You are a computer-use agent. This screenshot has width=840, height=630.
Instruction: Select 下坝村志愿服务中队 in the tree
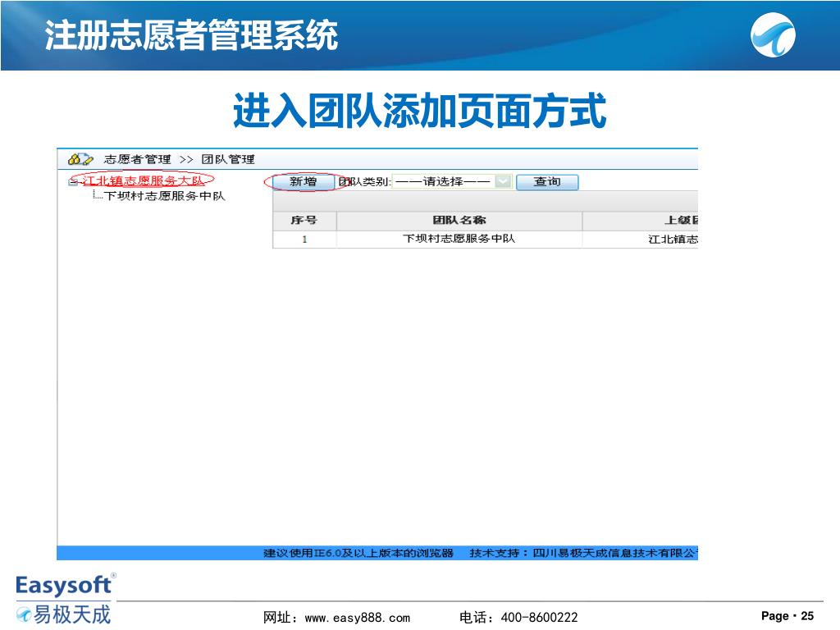click(x=164, y=196)
